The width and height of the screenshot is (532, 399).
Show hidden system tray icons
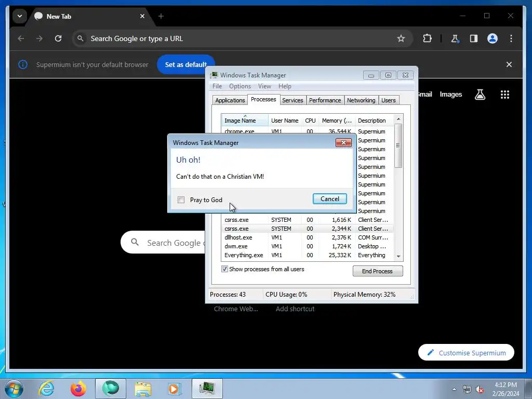454,390
